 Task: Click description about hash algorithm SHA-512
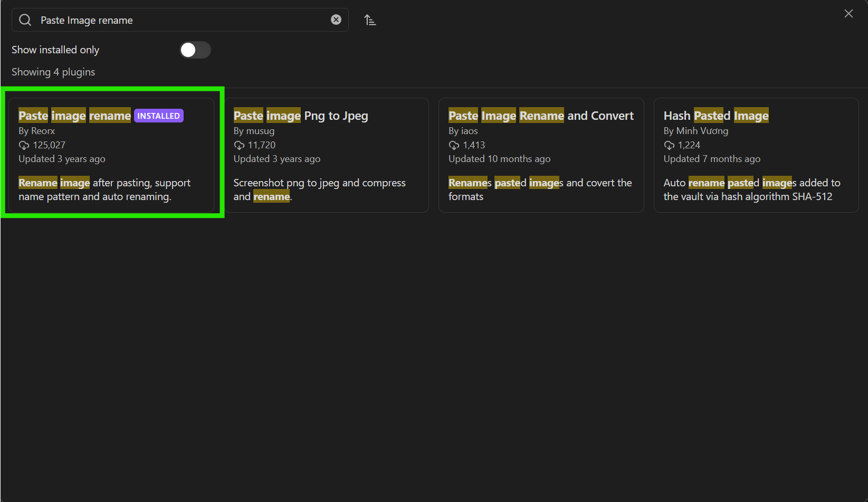click(x=752, y=190)
